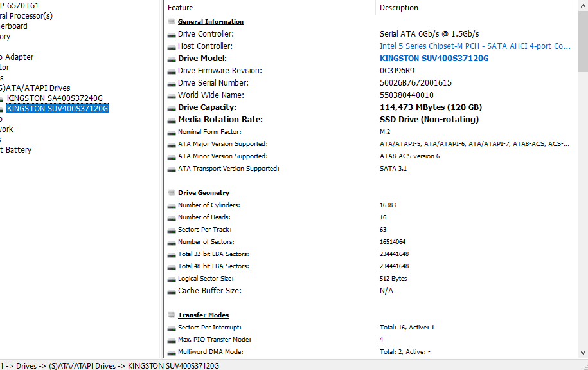Click the SSD Drive (Non-rotating) value

pos(429,120)
